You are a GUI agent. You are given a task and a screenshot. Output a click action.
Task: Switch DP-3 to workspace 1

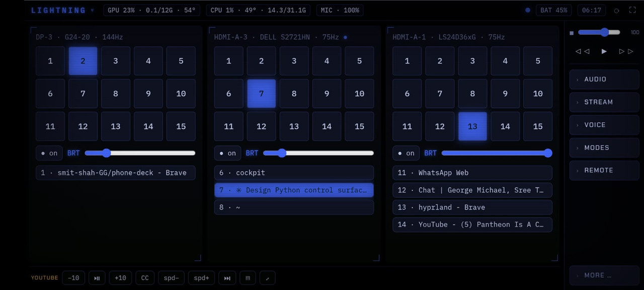tap(50, 61)
